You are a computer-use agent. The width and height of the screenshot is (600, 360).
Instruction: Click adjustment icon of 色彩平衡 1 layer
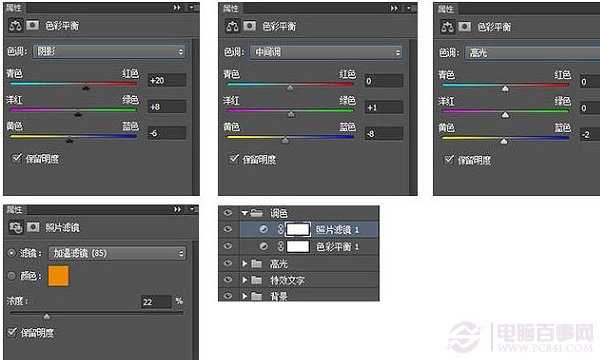point(264,246)
